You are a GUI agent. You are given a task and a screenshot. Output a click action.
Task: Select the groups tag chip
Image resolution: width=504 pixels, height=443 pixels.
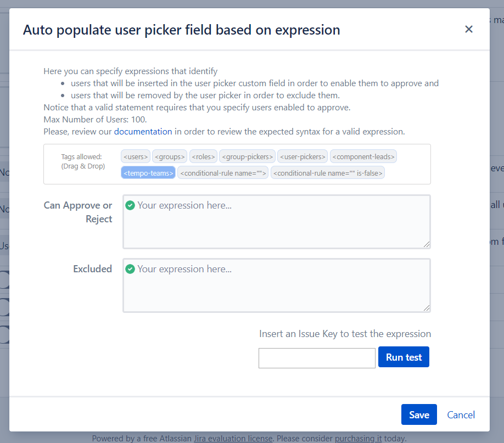(x=169, y=156)
